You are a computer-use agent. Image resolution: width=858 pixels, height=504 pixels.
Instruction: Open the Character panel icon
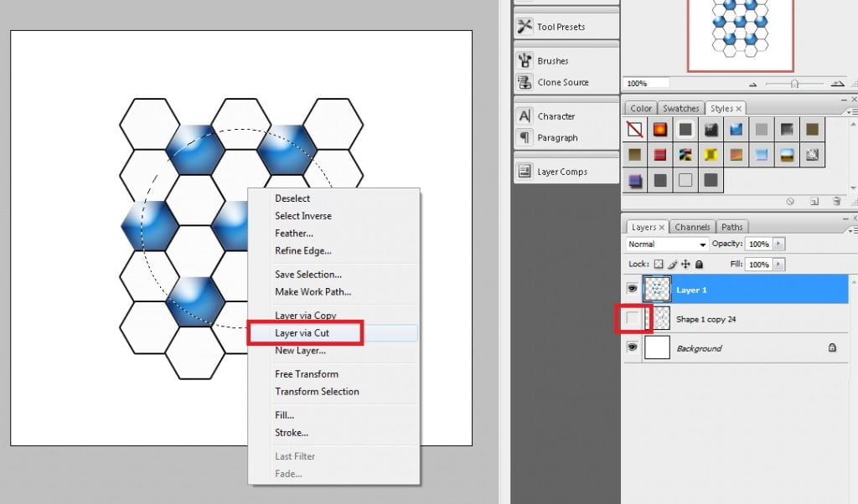525,116
